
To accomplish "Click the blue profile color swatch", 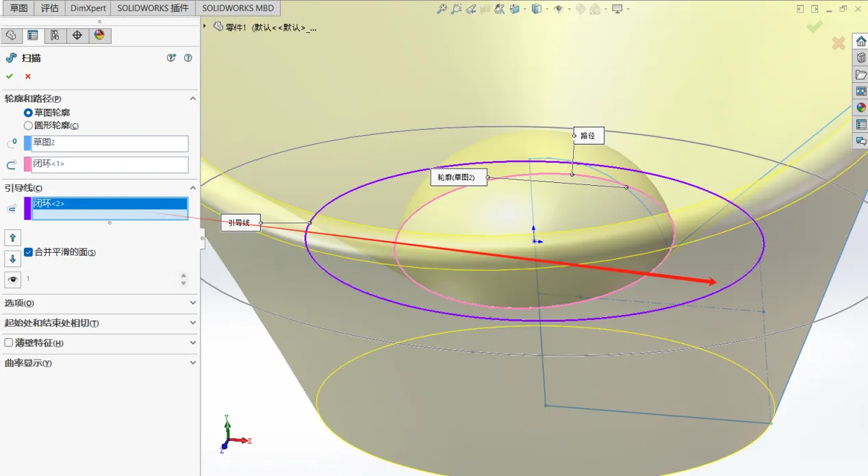I will point(27,143).
